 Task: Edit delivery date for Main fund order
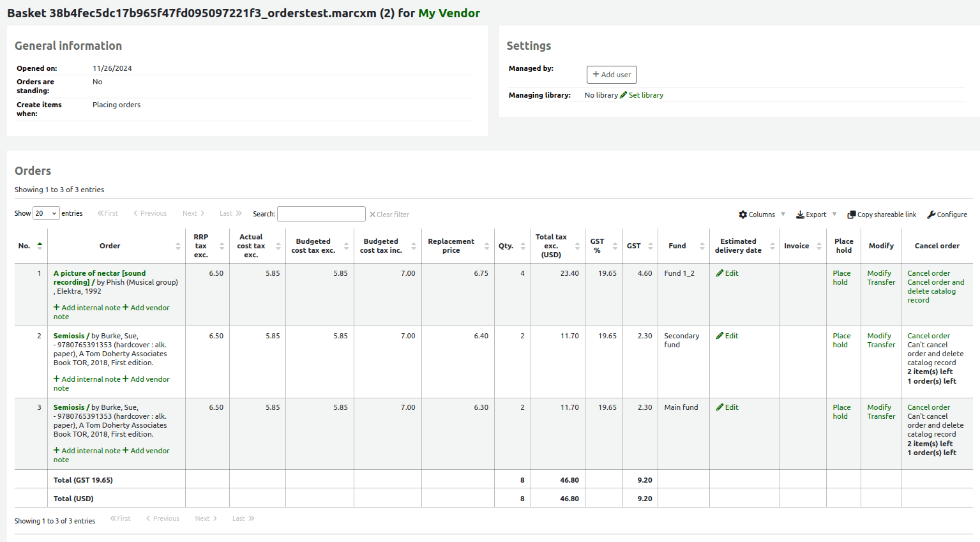tap(727, 407)
